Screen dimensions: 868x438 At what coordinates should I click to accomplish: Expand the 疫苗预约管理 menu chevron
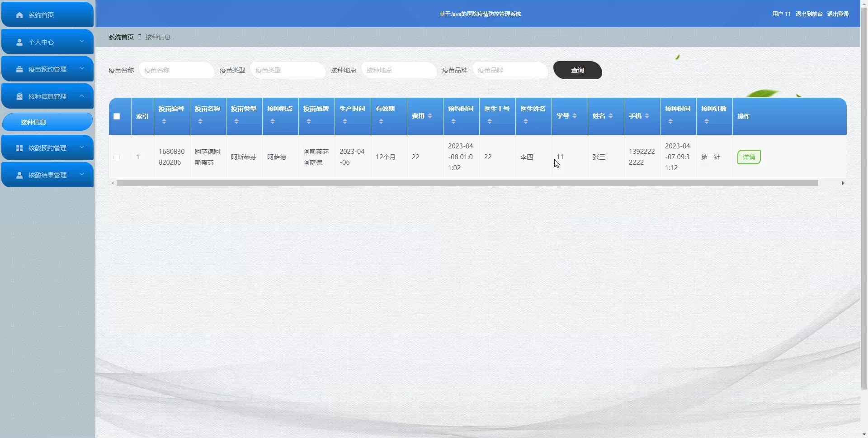pyautogui.click(x=82, y=68)
